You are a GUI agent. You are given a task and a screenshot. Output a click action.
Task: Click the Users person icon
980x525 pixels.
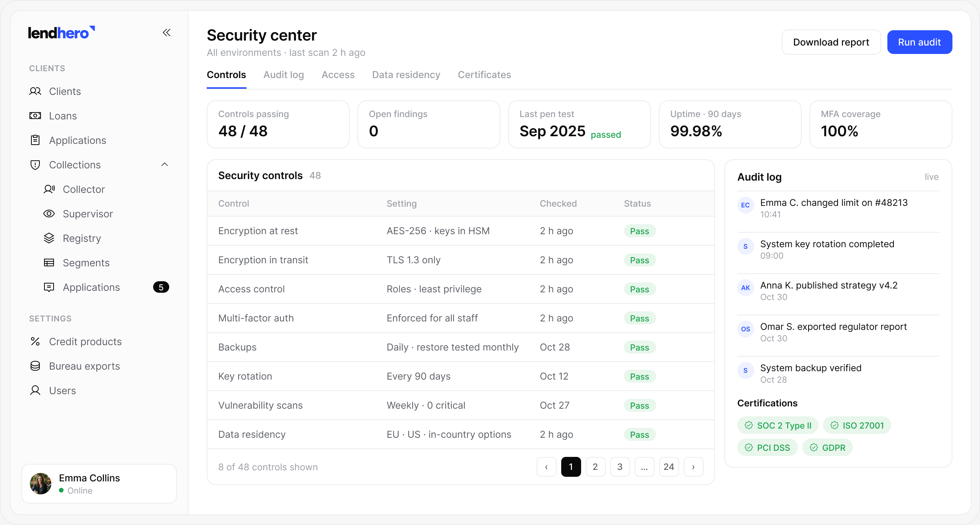[x=35, y=391]
